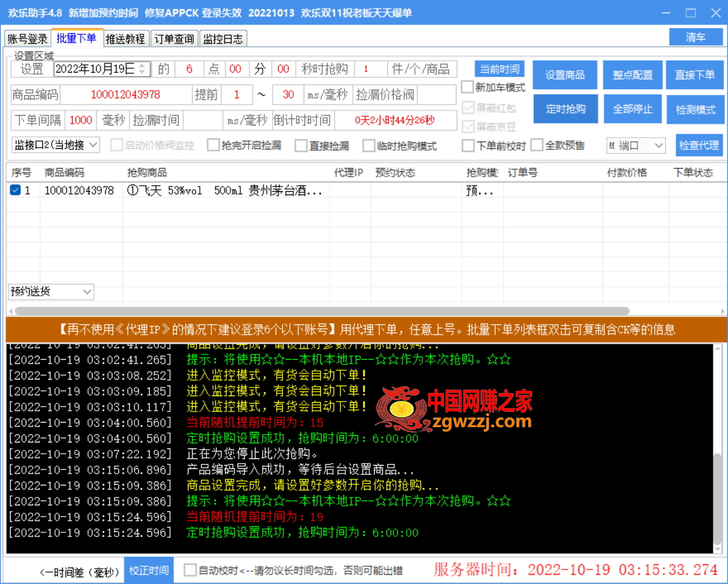This screenshot has width=728, height=584.
Task: Open the 端口 port dropdown
Action: pos(635,146)
